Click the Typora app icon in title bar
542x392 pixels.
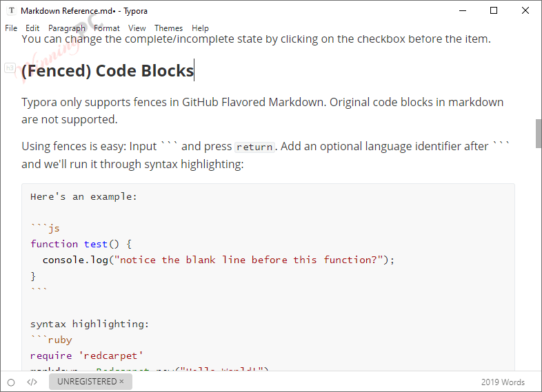click(11, 11)
